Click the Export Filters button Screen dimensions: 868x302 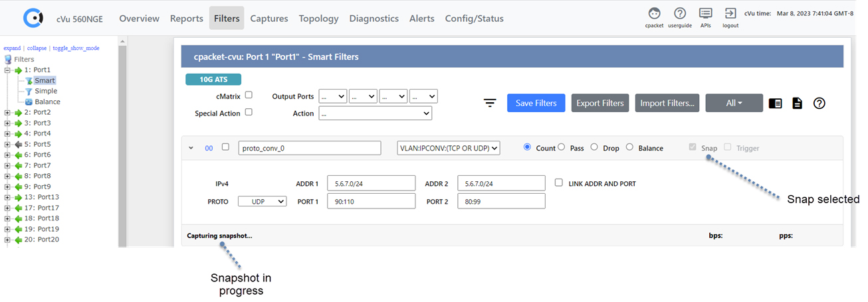coord(600,103)
